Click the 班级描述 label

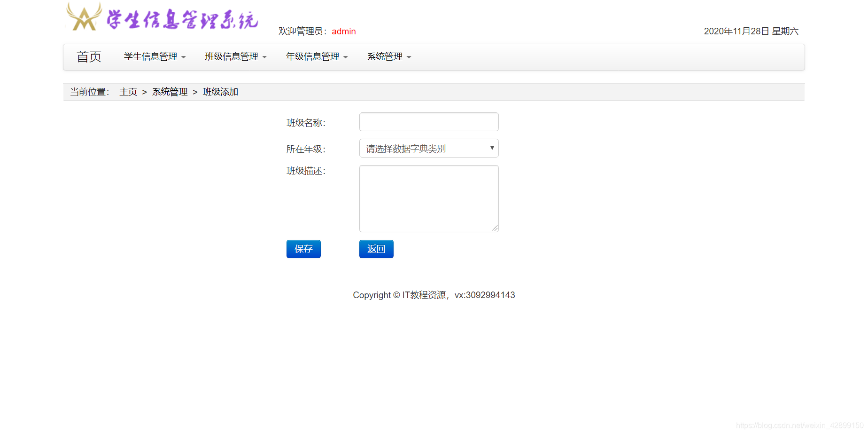click(306, 171)
